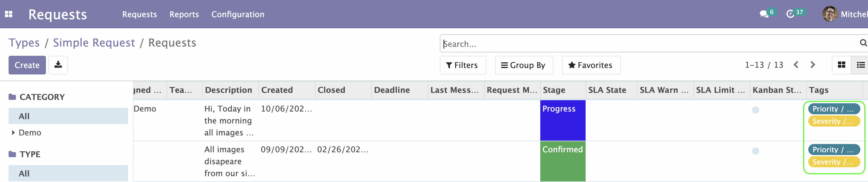
Task: Go to next page arrow
Action: [x=812, y=65]
